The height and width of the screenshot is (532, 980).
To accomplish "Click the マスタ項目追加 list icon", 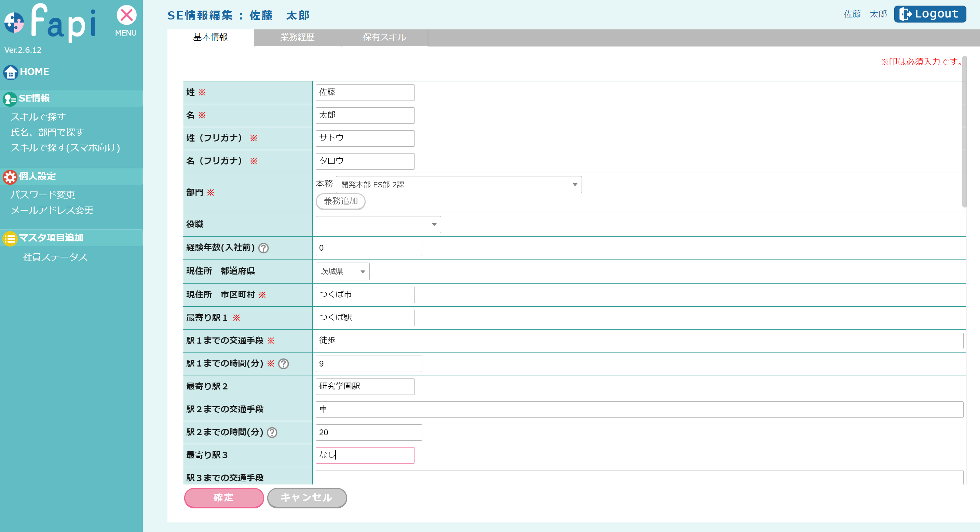I will [10, 239].
